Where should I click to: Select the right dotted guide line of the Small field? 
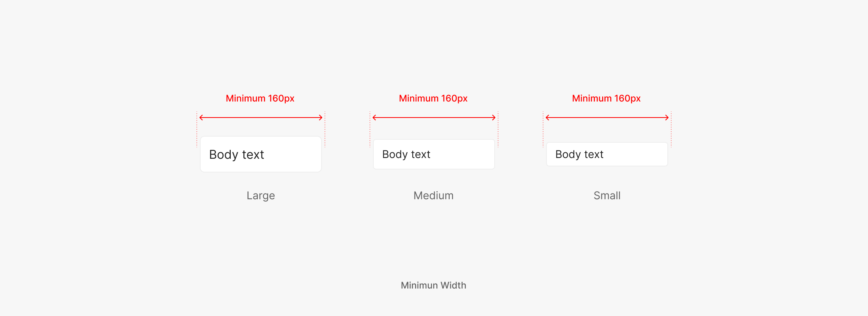(671, 129)
